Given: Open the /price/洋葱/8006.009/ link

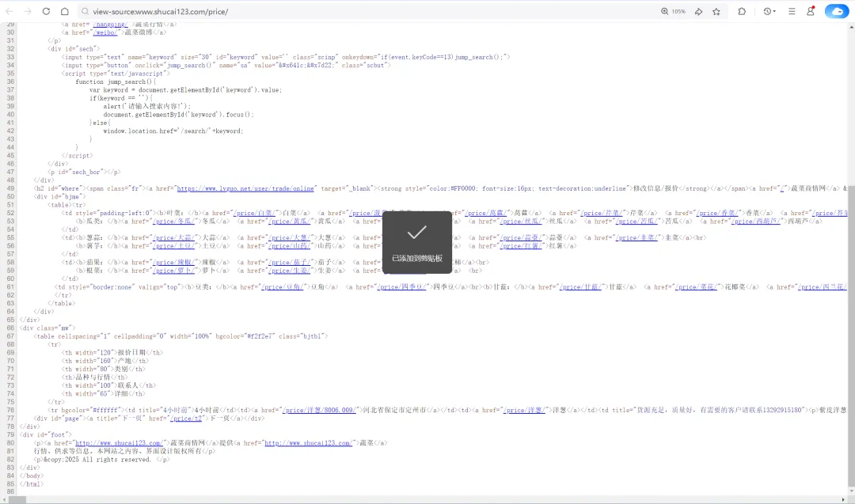Looking at the screenshot, I should (x=318, y=410).
